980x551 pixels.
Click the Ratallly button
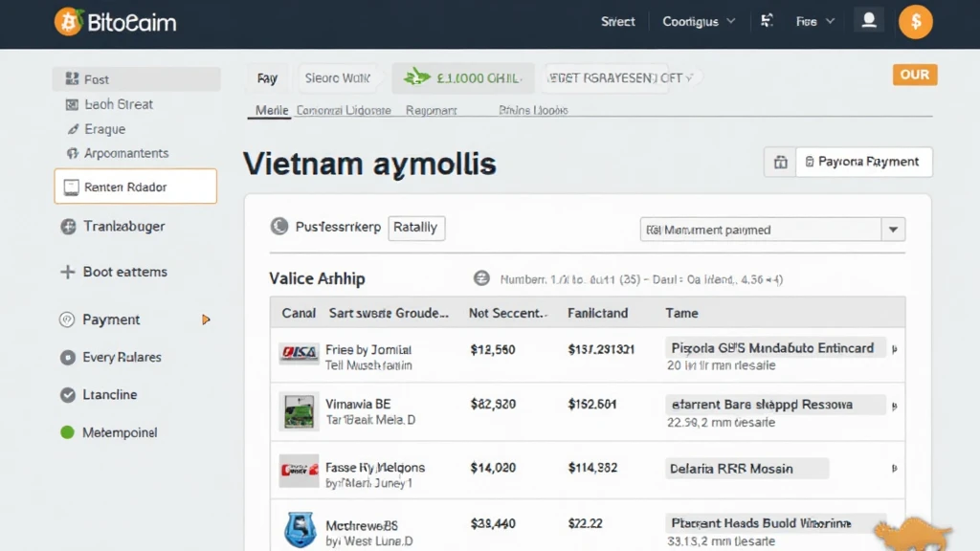416,228
